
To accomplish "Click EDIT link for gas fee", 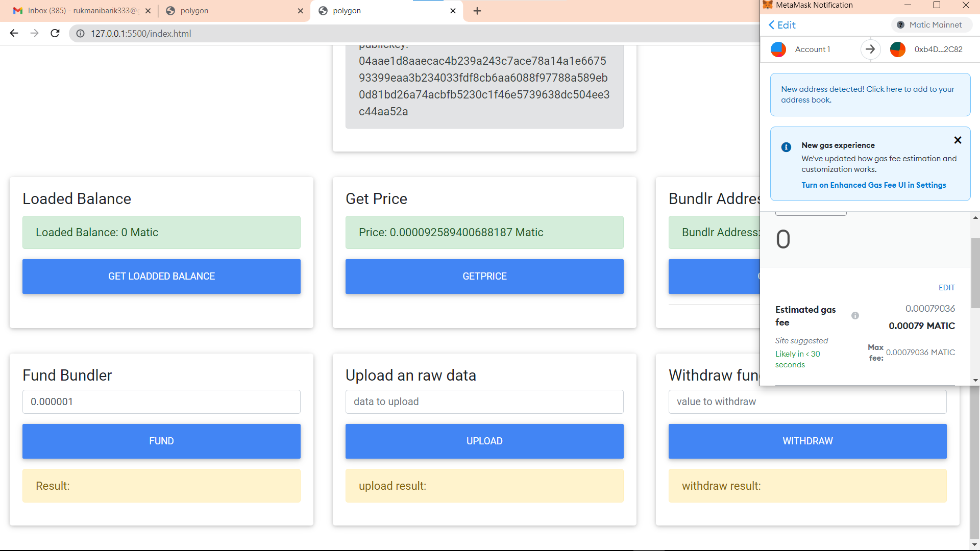I will pyautogui.click(x=946, y=288).
